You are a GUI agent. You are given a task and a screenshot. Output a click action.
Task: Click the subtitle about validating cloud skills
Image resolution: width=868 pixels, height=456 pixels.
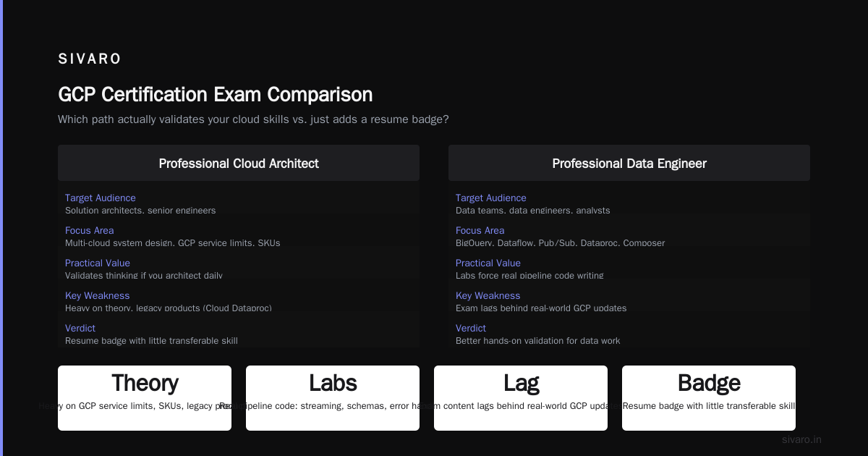253,119
